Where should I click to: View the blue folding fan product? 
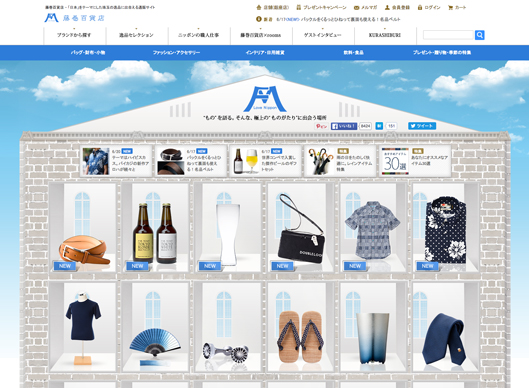[155, 342]
